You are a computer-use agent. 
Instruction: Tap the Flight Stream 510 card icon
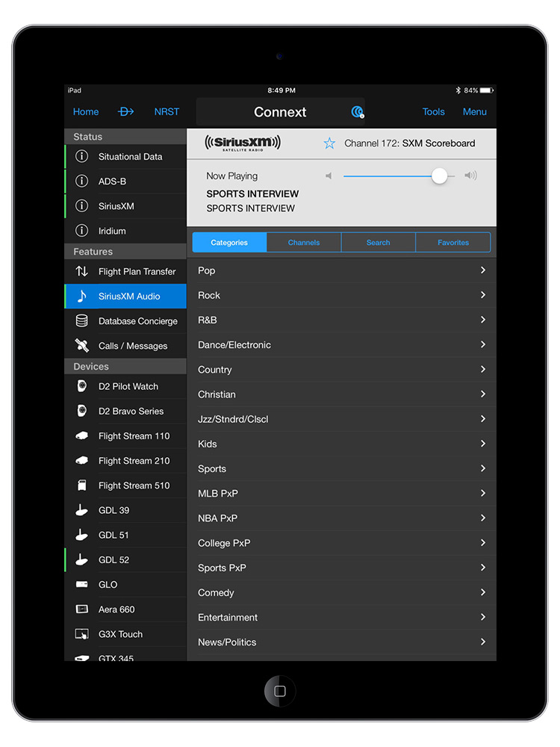click(82, 485)
